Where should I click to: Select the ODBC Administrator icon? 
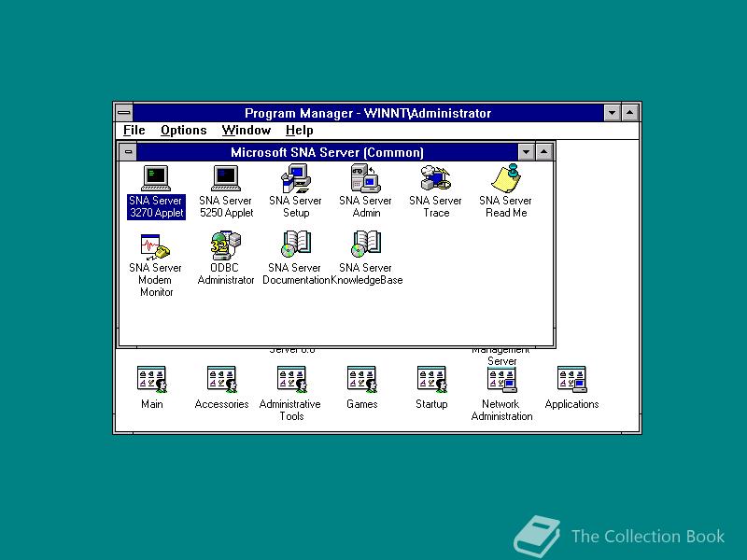tap(226, 245)
